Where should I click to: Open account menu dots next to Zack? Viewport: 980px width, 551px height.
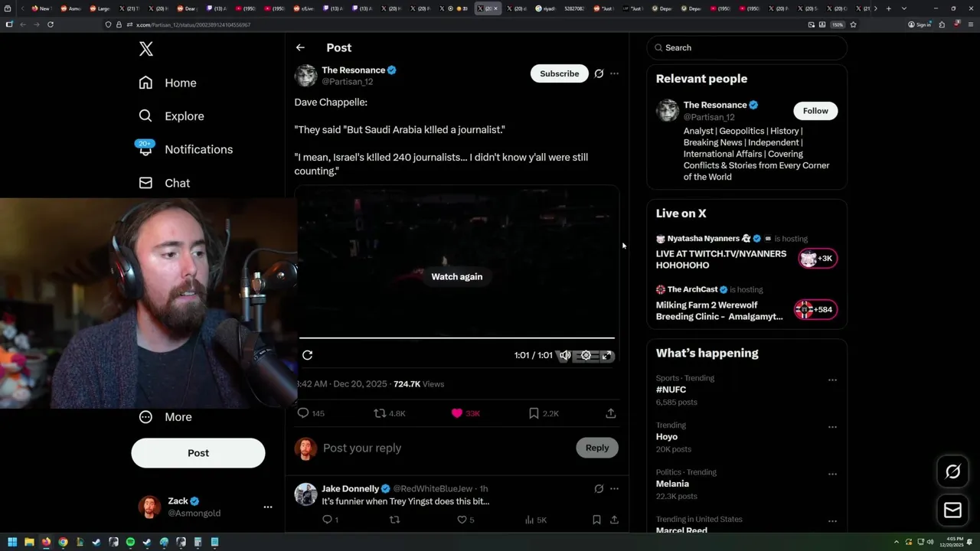pyautogui.click(x=268, y=507)
